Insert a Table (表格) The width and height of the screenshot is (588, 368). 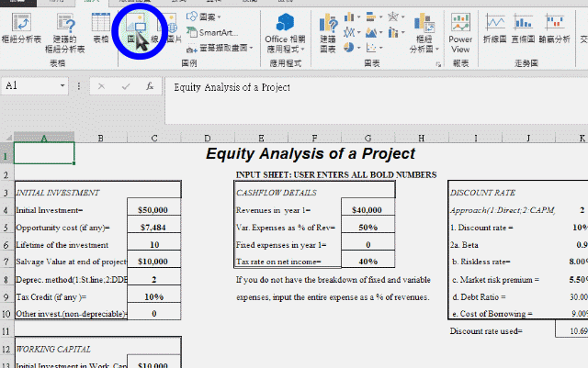pyautogui.click(x=100, y=28)
